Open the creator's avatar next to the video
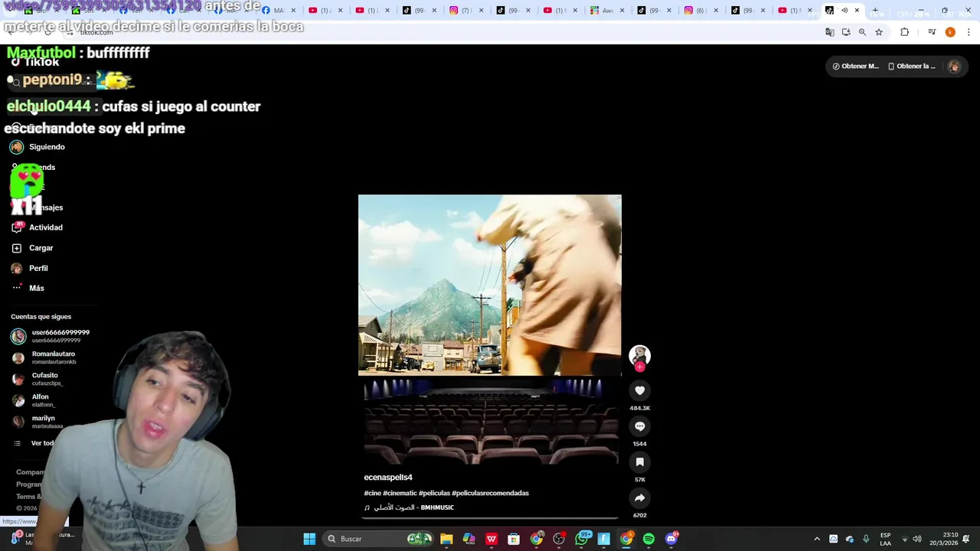Screen dimensions: 980x551 pos(639,355)
